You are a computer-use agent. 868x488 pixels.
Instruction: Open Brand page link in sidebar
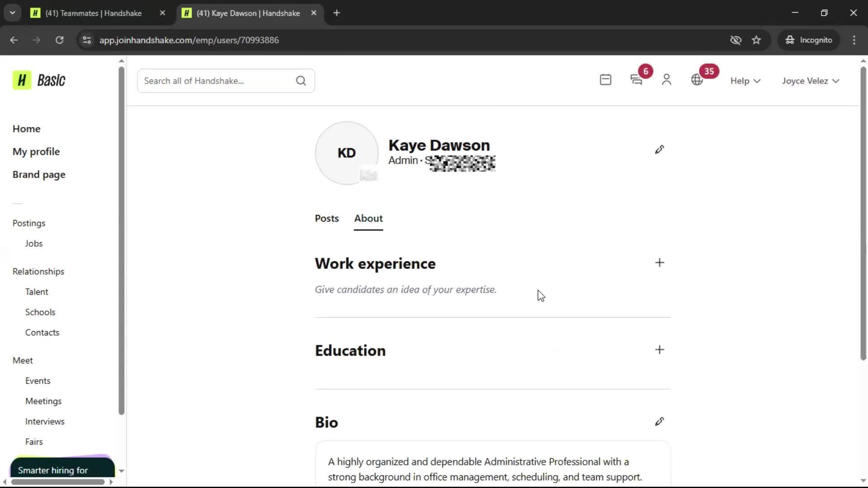tap(39, 175)
